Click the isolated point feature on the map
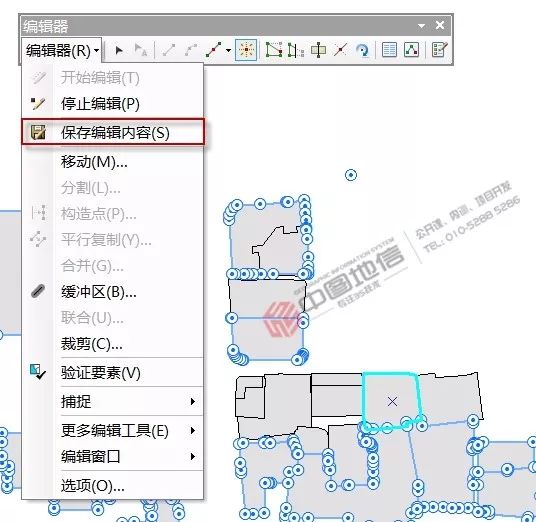The width and height of the screenshot is (536, 522). click(x=351, y=175)
